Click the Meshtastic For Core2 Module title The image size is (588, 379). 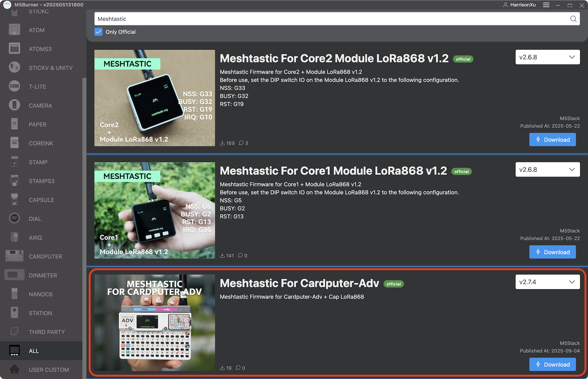(334, 58)
